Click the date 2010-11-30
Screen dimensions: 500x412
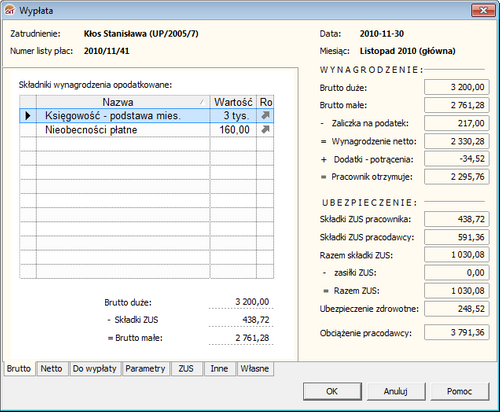click(x=382, y=34)
